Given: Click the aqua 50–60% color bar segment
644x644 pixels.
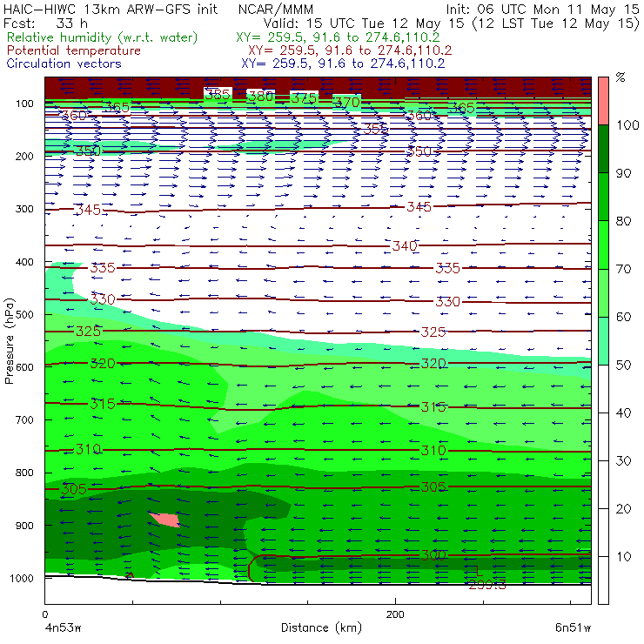Looking at the screenshot, I should point(603,340).
